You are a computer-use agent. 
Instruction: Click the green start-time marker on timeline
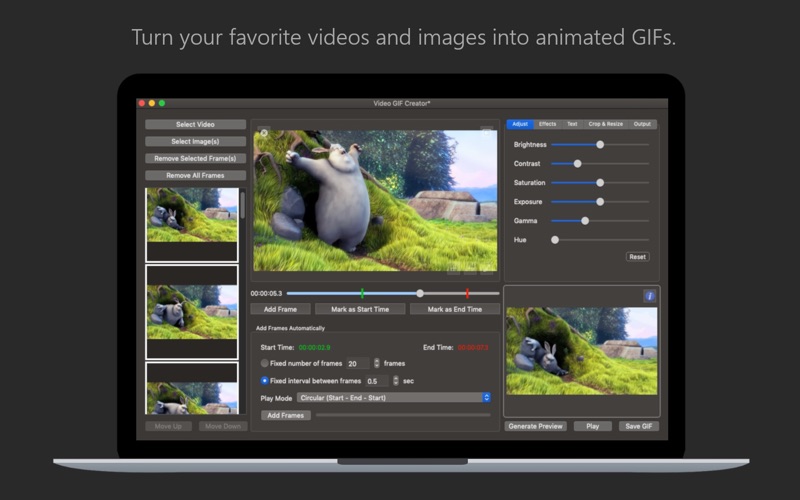click(x=362, y=293)
